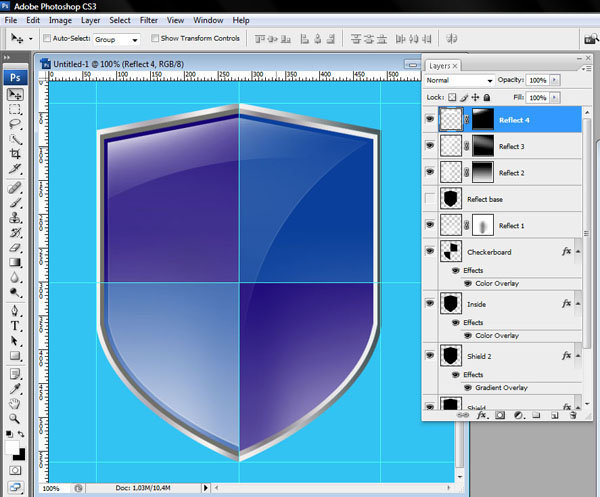The width and height of the screenshot is (600, 497).
Task: Select the Reflect 3 layer mask thumbnail
Action: click(483, 146)
